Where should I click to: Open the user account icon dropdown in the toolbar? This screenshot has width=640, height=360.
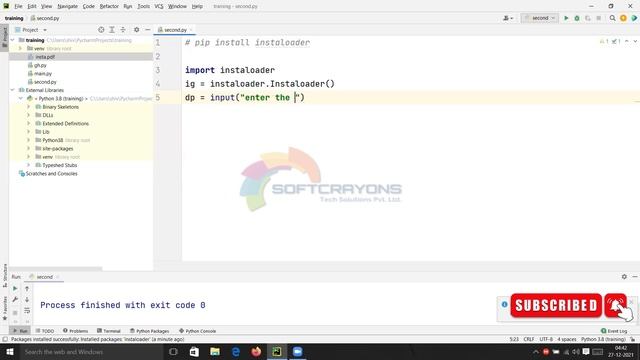point(508,18)
